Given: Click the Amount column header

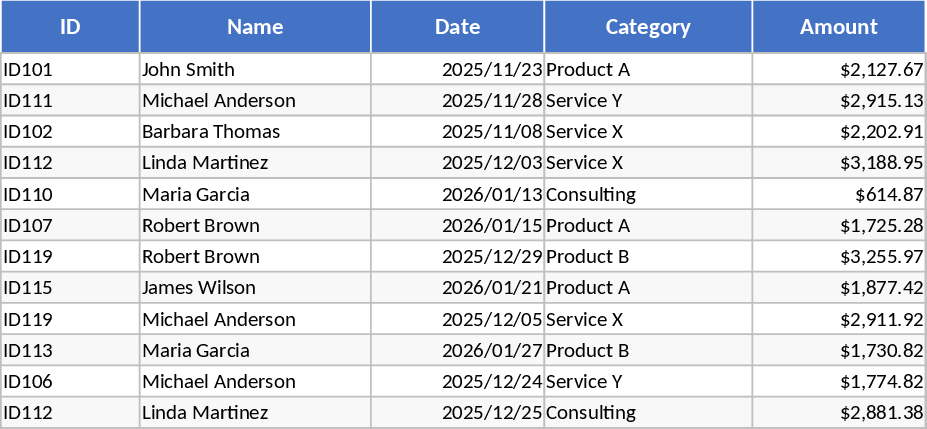Looking at the screenshot, I should [x=838, y=27].
